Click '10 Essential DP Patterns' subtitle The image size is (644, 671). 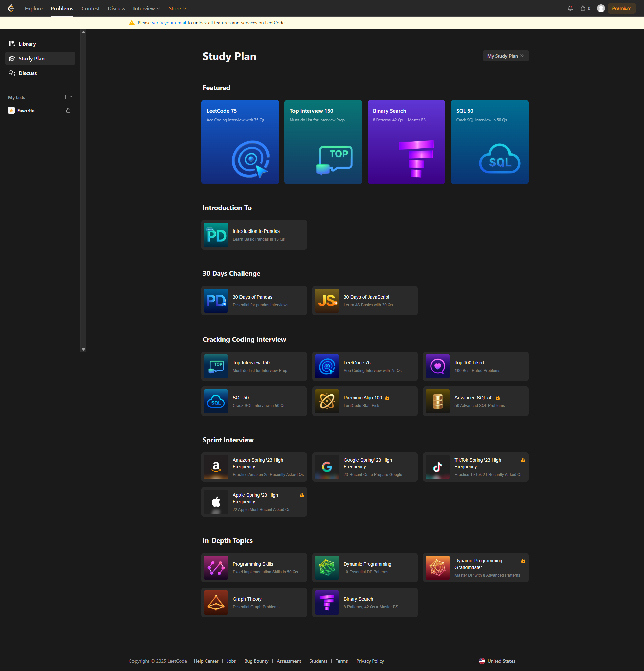click(x=366, y=572)
